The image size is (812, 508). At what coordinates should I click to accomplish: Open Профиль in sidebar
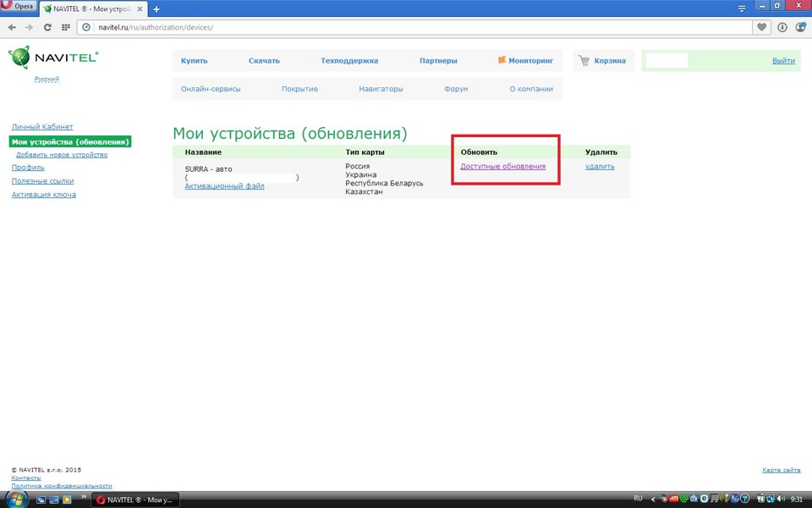28,168
